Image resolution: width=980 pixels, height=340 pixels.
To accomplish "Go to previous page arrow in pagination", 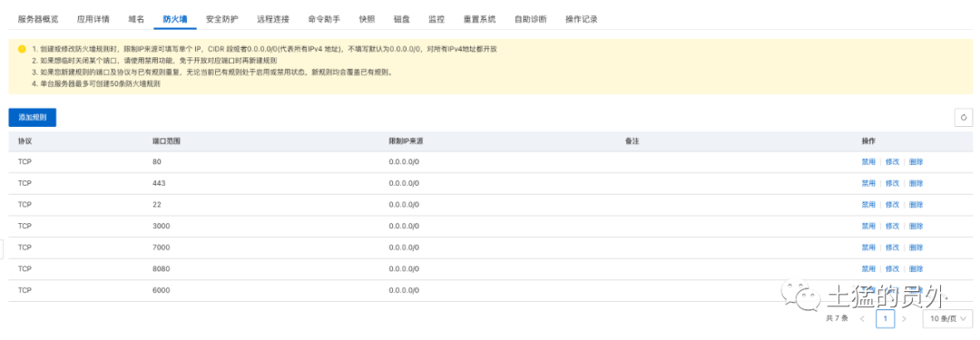I will [x=863, y=319].
